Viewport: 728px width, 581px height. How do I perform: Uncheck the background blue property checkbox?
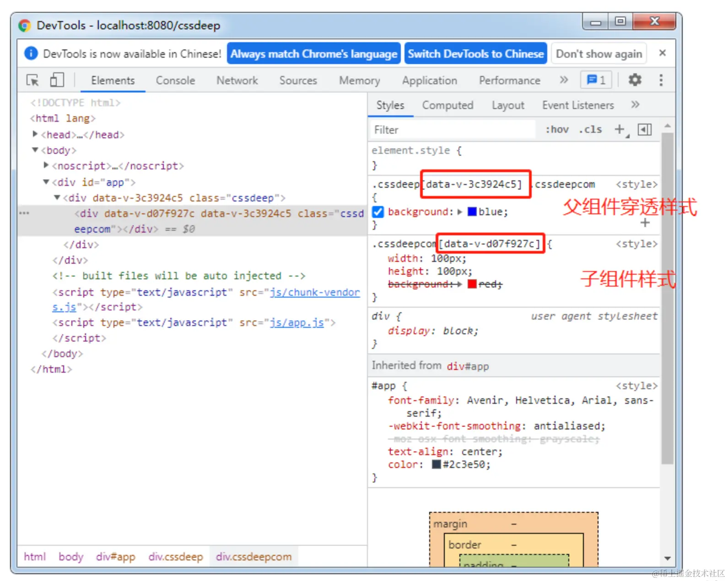pyautogui.click(x=378, y=212)
